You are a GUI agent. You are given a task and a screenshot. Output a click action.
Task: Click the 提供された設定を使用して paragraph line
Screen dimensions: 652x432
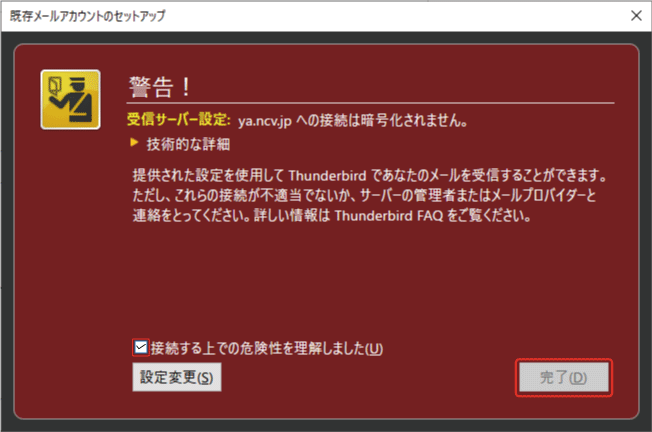click(369, 175)
